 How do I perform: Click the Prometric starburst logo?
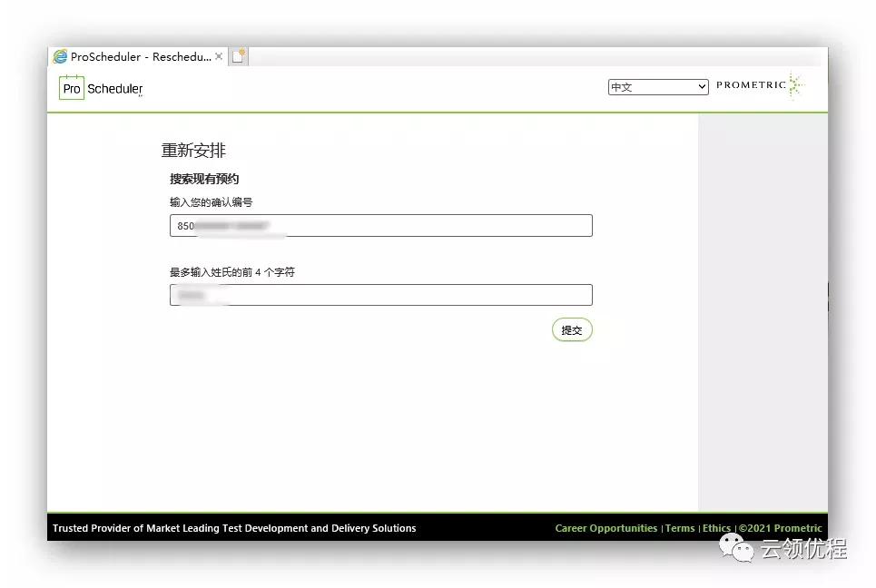click(793, 84)
